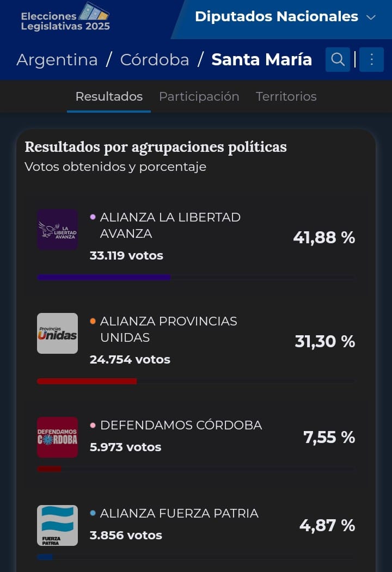
Task: Click the Santa María breadcrumb item
Action: (261, 59)
